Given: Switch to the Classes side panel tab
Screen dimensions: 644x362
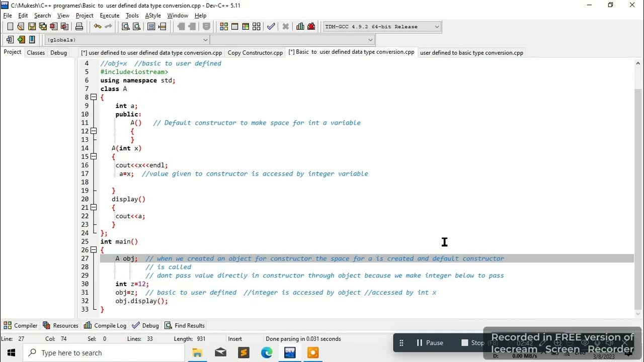Looking at the screenshot, I should [x=36, y=52].
